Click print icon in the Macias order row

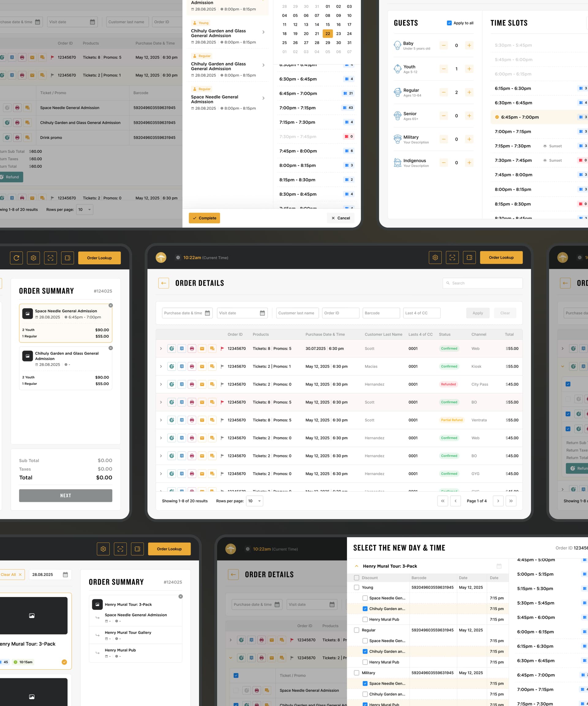coord(192,366)
